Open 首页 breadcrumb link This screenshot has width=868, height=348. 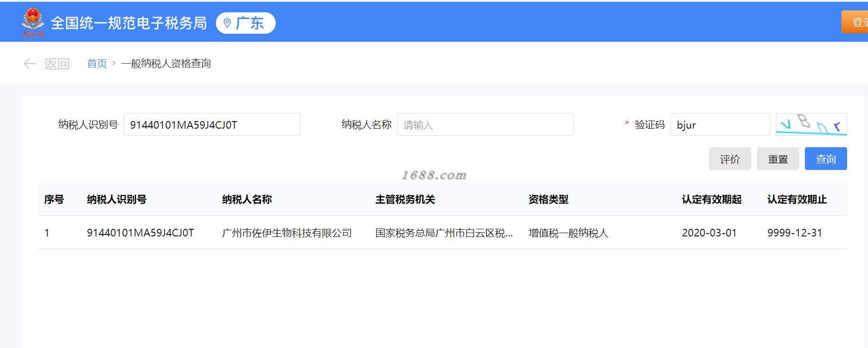97,64
